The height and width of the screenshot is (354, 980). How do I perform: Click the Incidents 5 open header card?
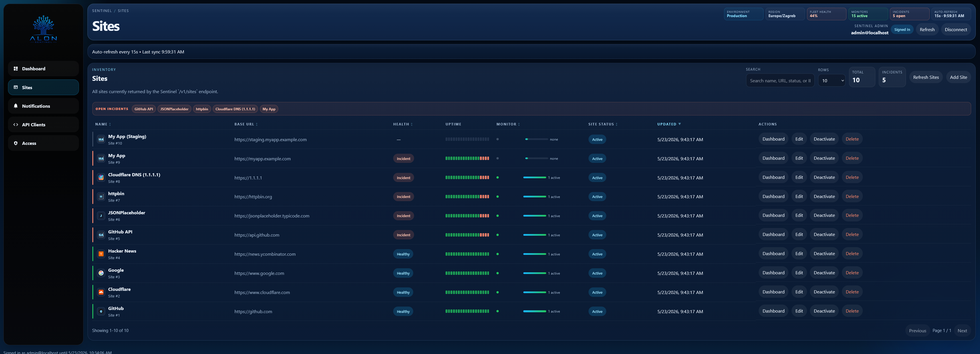click(x=909, y=14)
